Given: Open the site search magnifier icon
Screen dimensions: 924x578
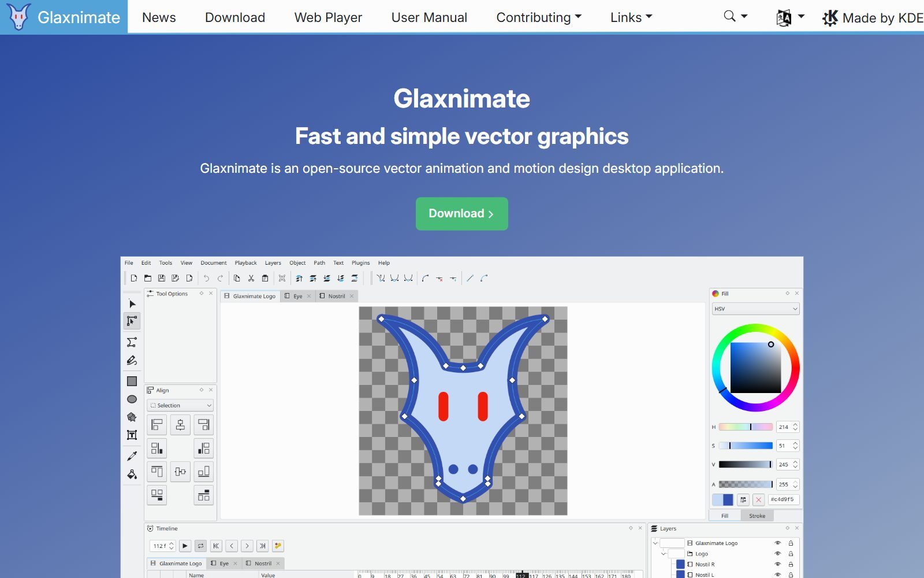Looking at the screenshot, I should tap(730, 17).
